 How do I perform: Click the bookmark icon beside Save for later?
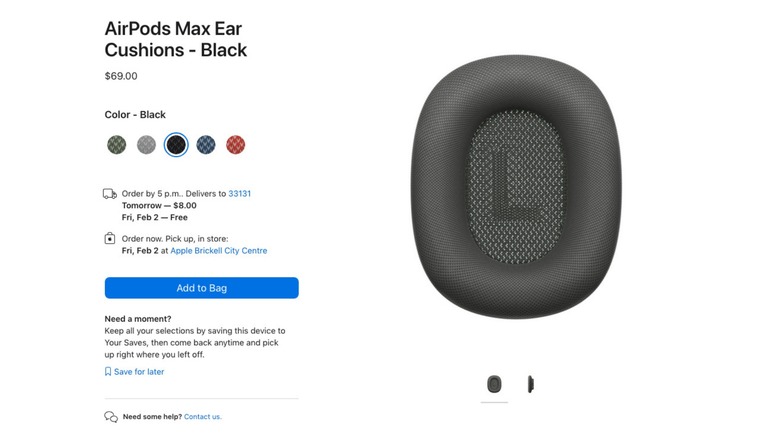click(x=108, y=372)
